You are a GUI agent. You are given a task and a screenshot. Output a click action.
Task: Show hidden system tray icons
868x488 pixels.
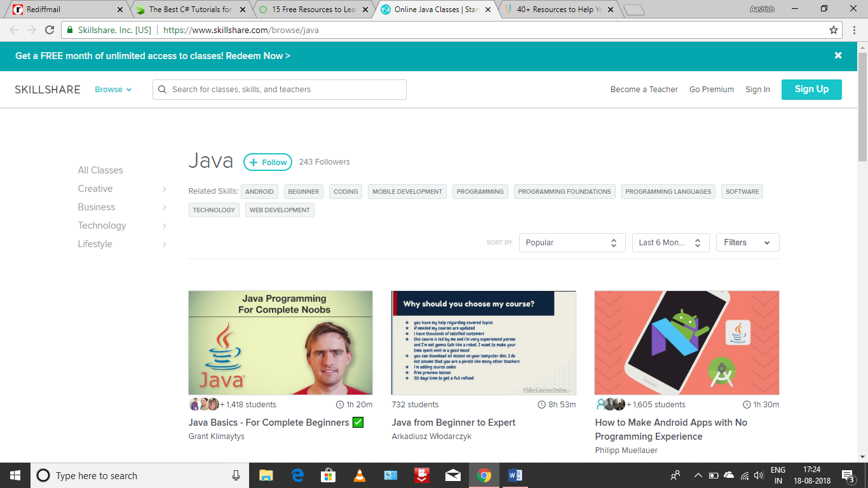698,475
